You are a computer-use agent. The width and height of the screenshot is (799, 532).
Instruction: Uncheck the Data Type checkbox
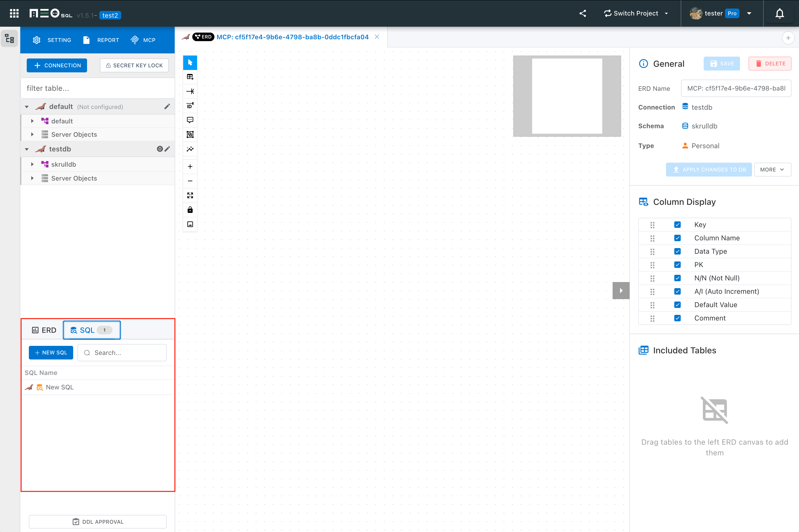coord(677,251)
